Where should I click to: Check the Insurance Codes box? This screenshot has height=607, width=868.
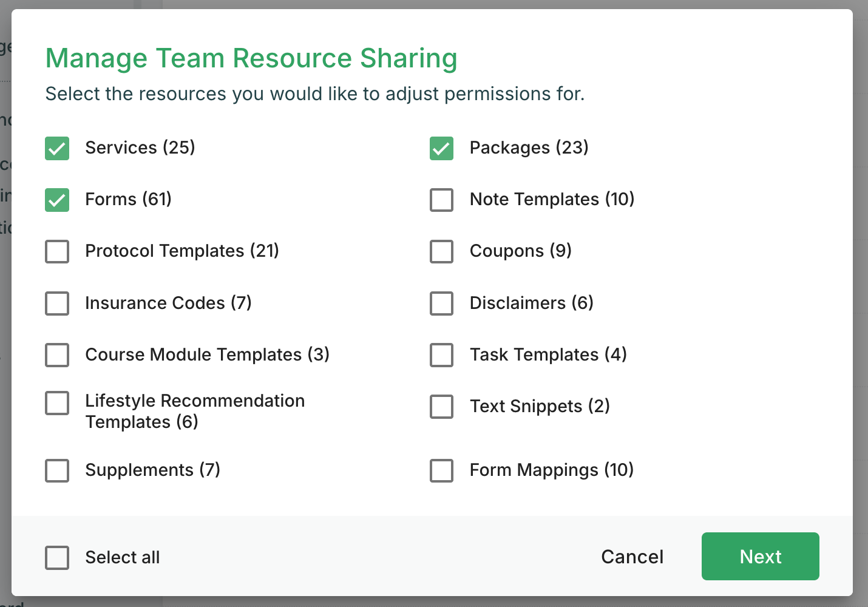click(57, 303)
